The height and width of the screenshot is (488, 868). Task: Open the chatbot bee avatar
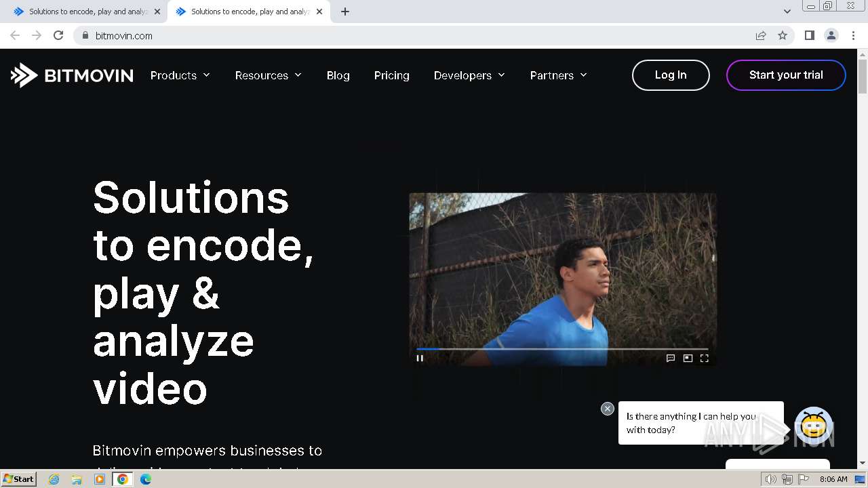[x=814, y=426]
